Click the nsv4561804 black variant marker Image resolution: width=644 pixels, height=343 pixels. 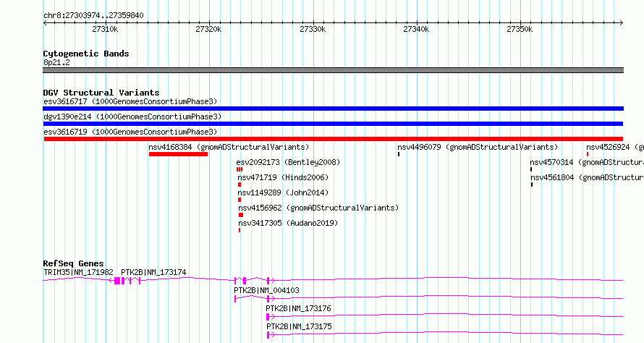pyautogui.click(x=532, y=185)
